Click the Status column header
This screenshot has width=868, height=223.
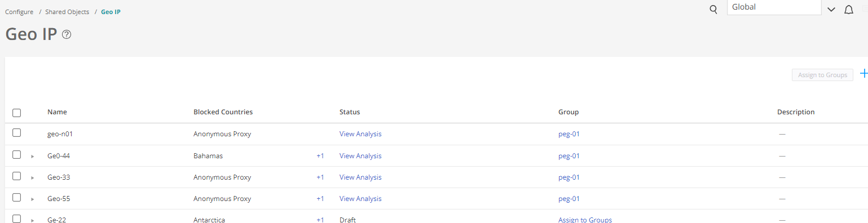pyautogui.click(x=350, y=112)
